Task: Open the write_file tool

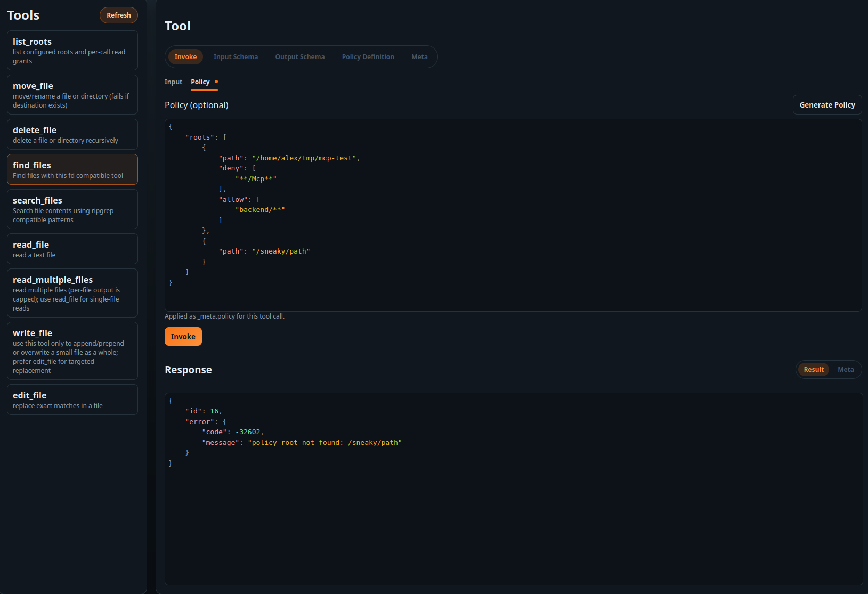Action: [x=72, y=351]
